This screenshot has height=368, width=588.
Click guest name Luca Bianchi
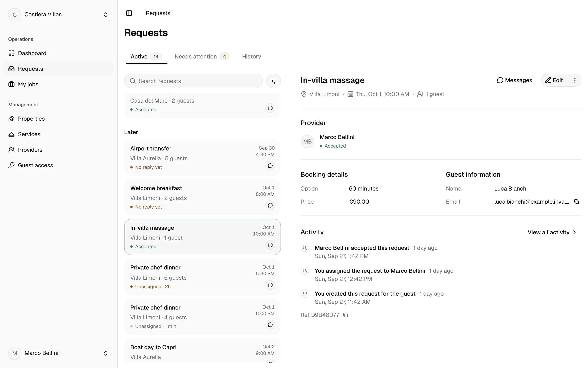(x=511, y=189)
